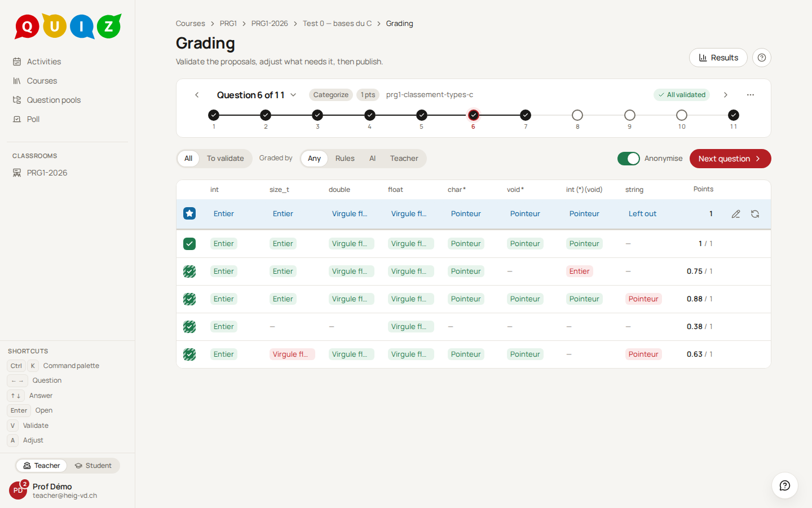Toggle validation checkbox for the 1 / 1 row
The image size is (812, 508).
coord(189,244)
